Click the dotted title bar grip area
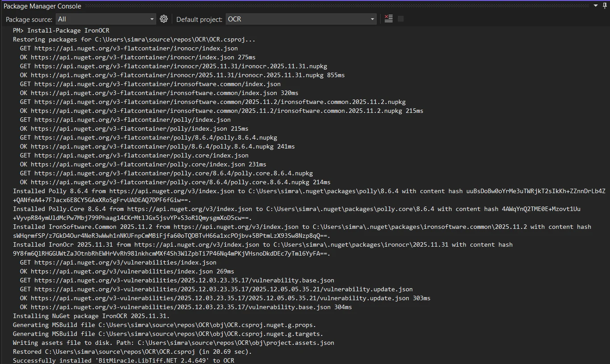 (335, 6)
